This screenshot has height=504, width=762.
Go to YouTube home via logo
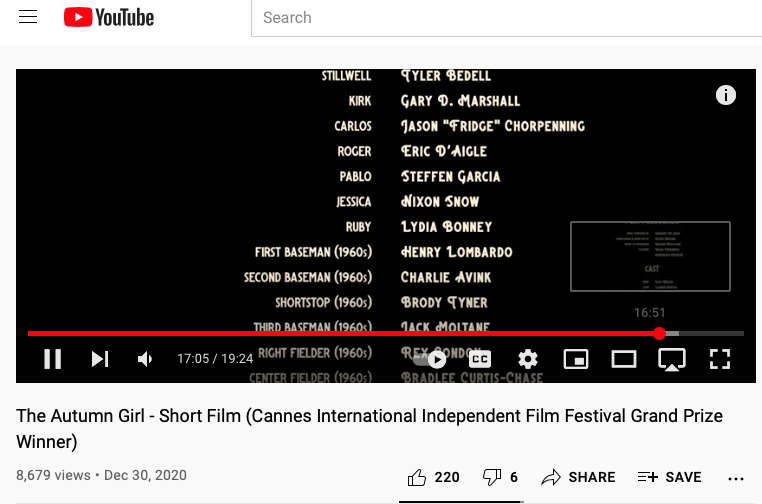pos(109,17)
